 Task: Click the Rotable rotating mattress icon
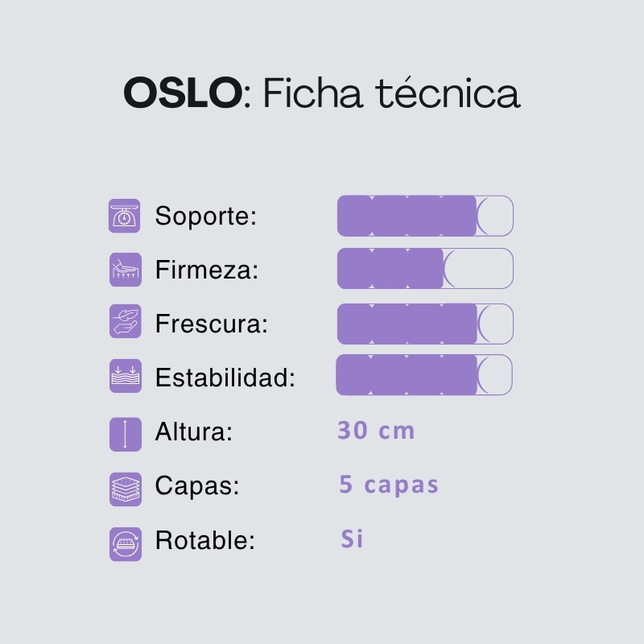coord(125,542)
